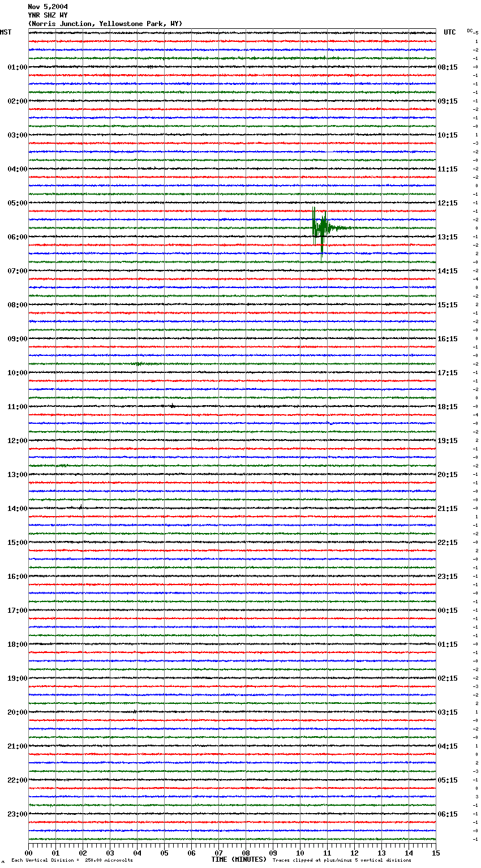Select the 05:00 MST time label
481x868 pixels.
18,203
